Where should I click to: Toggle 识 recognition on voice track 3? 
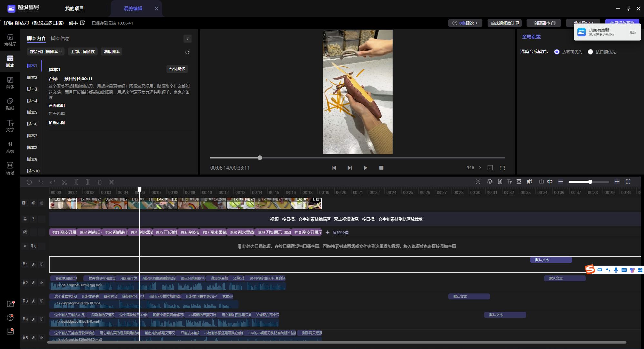pos(42,301)
